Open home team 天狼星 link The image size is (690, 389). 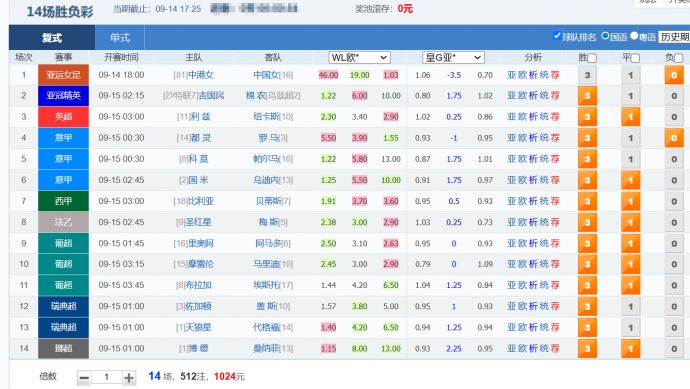(x=199, y=327)
